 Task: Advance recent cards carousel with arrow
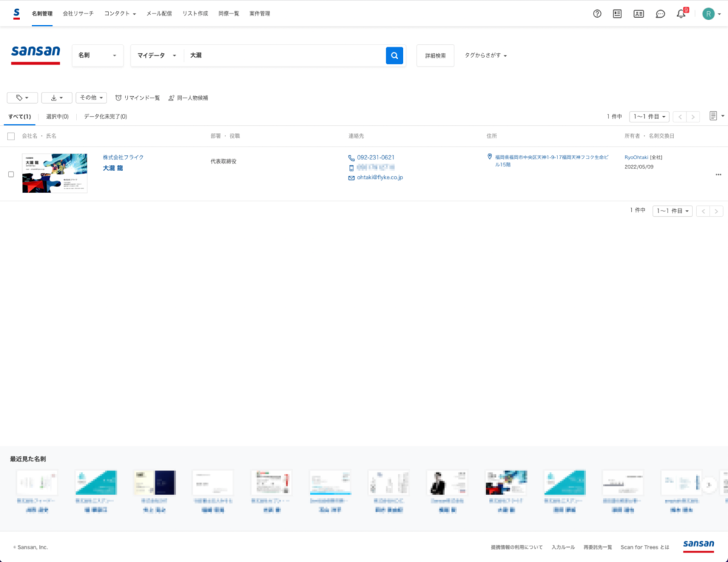coord(709,485)
